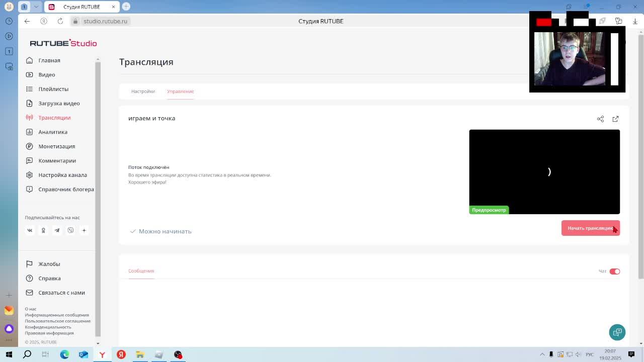Toggle the Чат switch
The height and width of the screenshot is (362, 644).
[614, 271]
